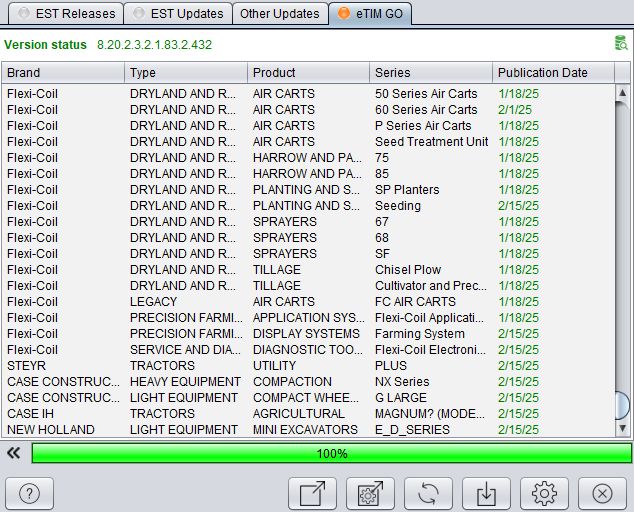Select the Cultivator and Prec... row
Viewport: 634px width, 512px height.
[308, 286]
